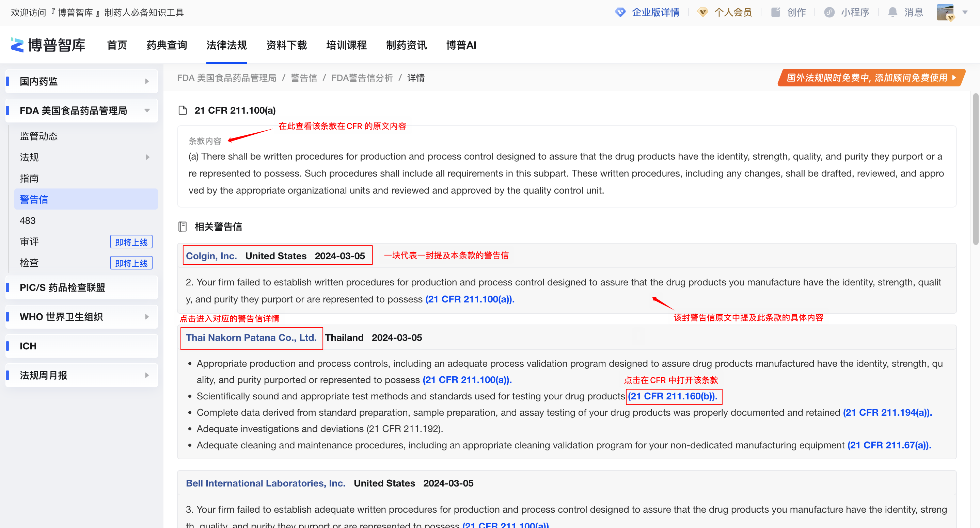Image resolution: width=980 pixels, height=528 pixels.
Task: Click the book icon beside 相关警告信
Action: pyautogui.click(x=183, y=227)
